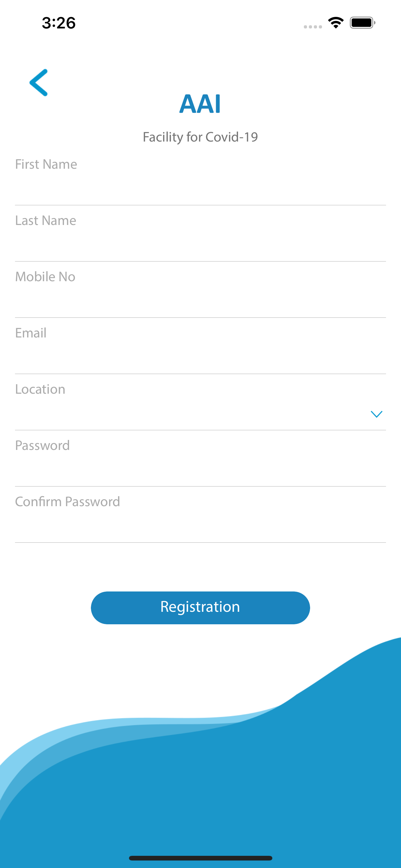Click the cellular signal dots
This screenshot has width=401, height=868.
313,27
